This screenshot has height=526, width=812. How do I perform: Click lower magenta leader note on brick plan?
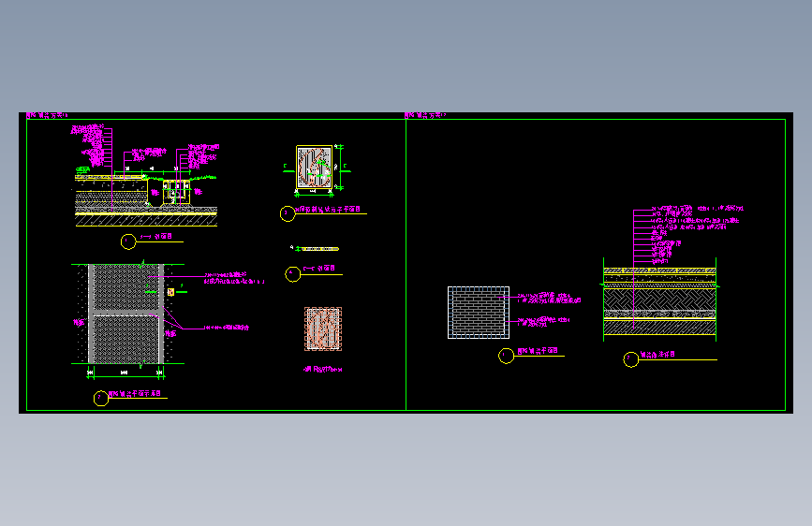coord(543,323)
